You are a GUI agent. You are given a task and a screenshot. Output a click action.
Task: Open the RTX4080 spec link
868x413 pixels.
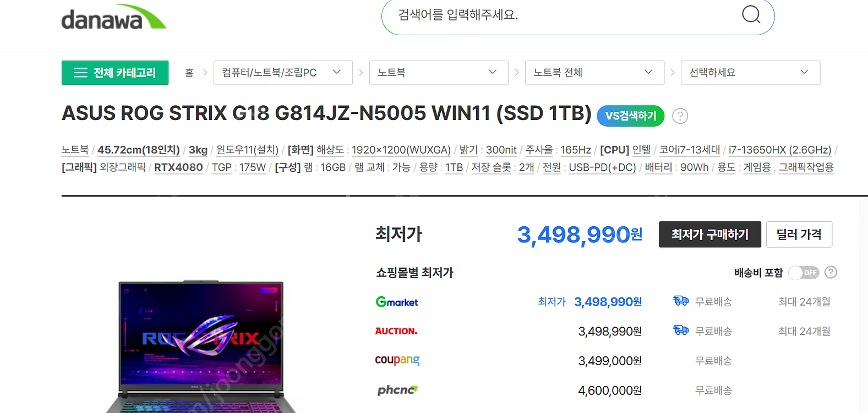point(178,167)
